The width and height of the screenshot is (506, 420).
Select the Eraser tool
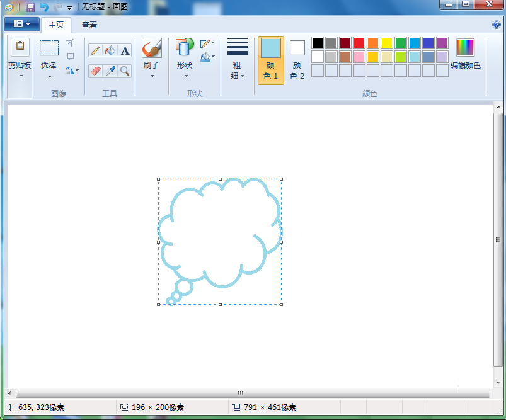[96, 71]
